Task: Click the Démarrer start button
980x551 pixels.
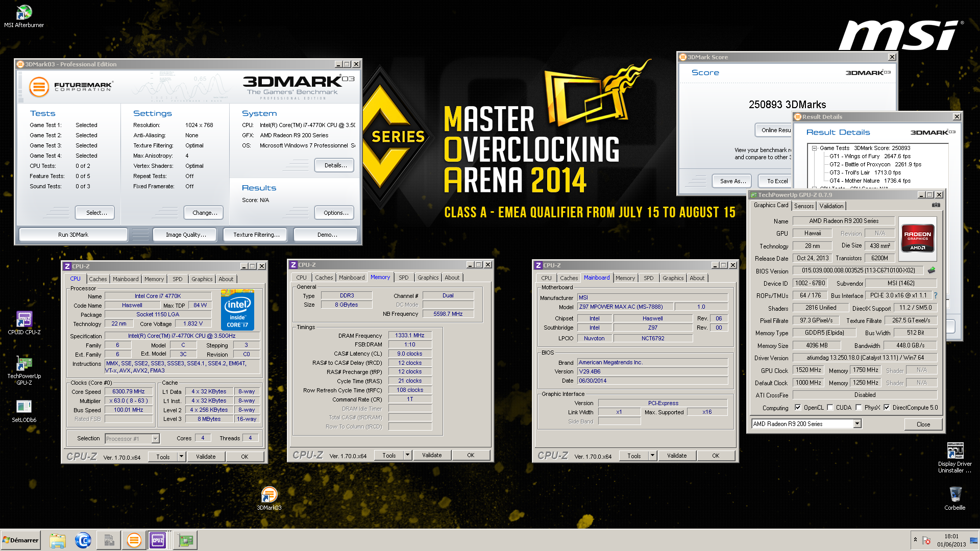Action: pos(20,540)
